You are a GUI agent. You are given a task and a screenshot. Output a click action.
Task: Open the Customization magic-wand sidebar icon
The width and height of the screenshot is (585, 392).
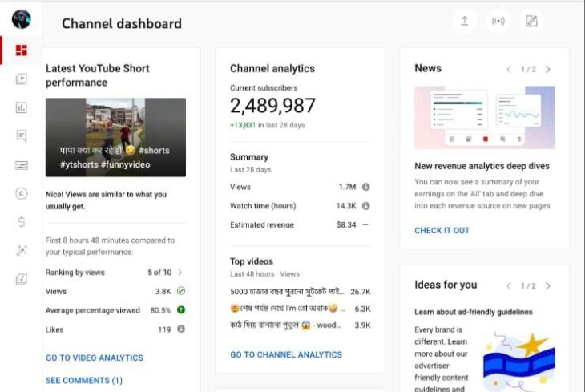point(22,250)
